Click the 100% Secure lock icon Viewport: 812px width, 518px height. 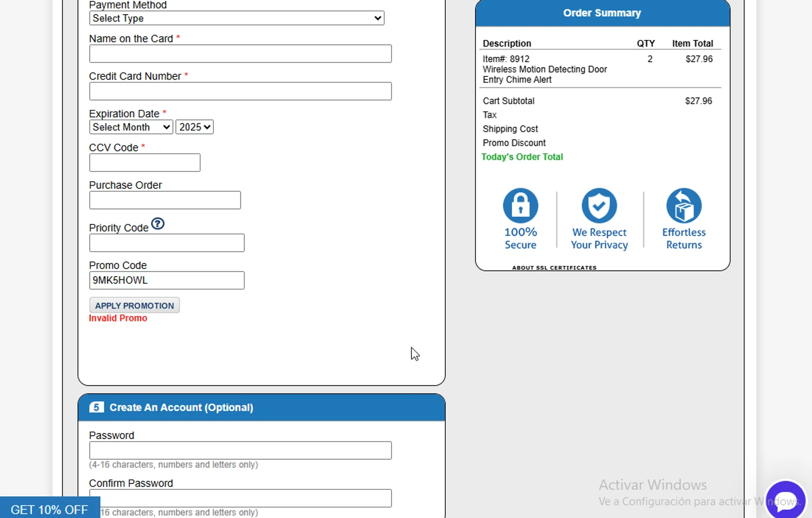click(x=520, y=206)
